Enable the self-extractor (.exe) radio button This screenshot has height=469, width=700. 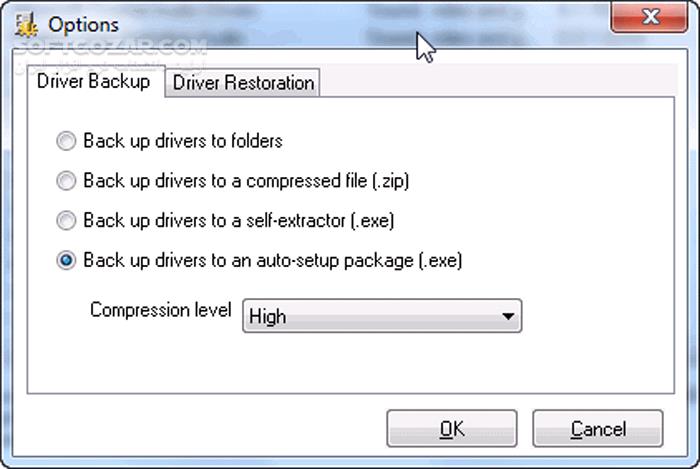[66, 220]
